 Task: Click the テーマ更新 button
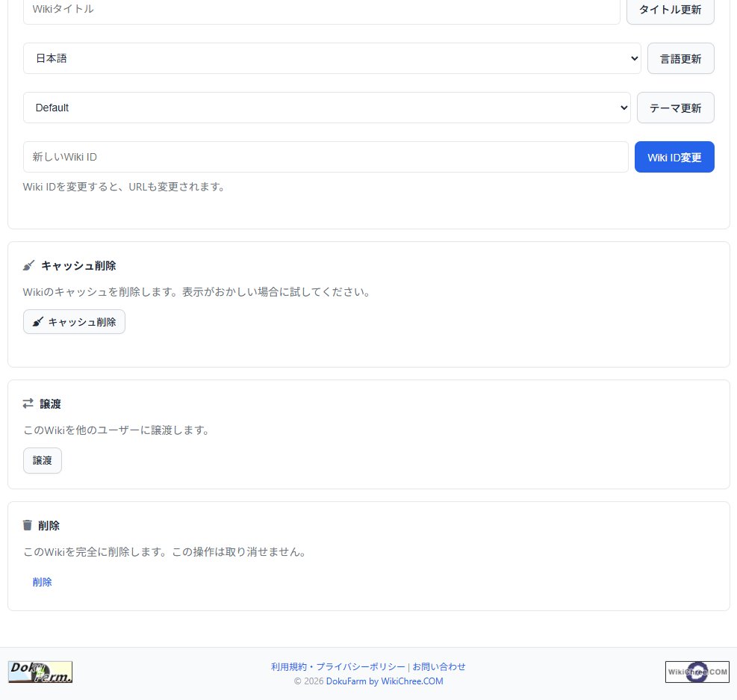676,108
